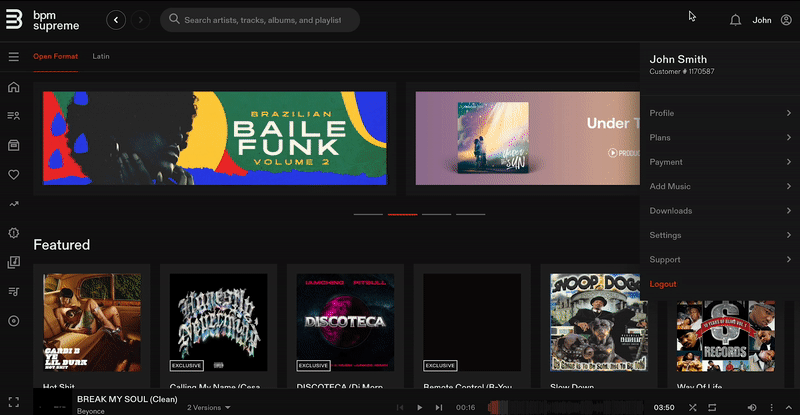Skip to previous track
Image resolution: width=800 pixels, height=415 pixels.
point(400,407)
